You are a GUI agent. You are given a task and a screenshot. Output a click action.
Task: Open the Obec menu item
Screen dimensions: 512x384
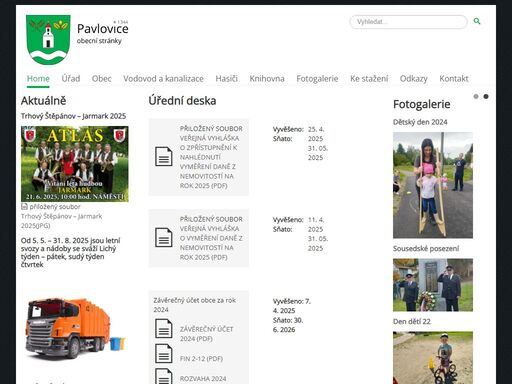[101, 79]
